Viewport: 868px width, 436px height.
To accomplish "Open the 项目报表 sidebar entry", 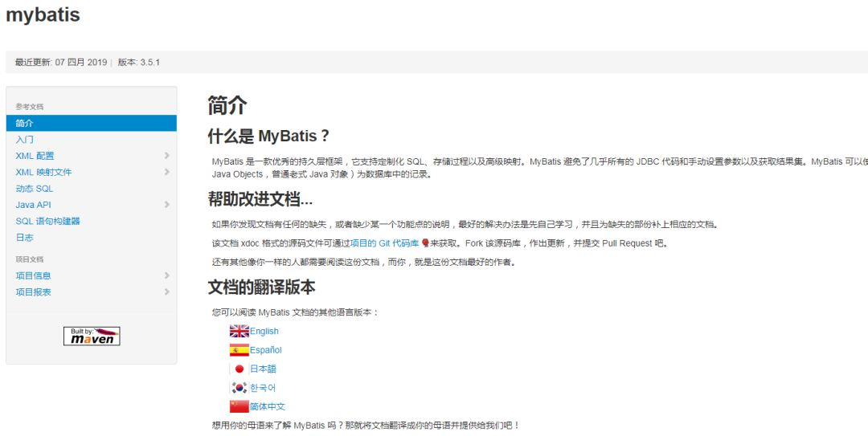I will point(33,291).
